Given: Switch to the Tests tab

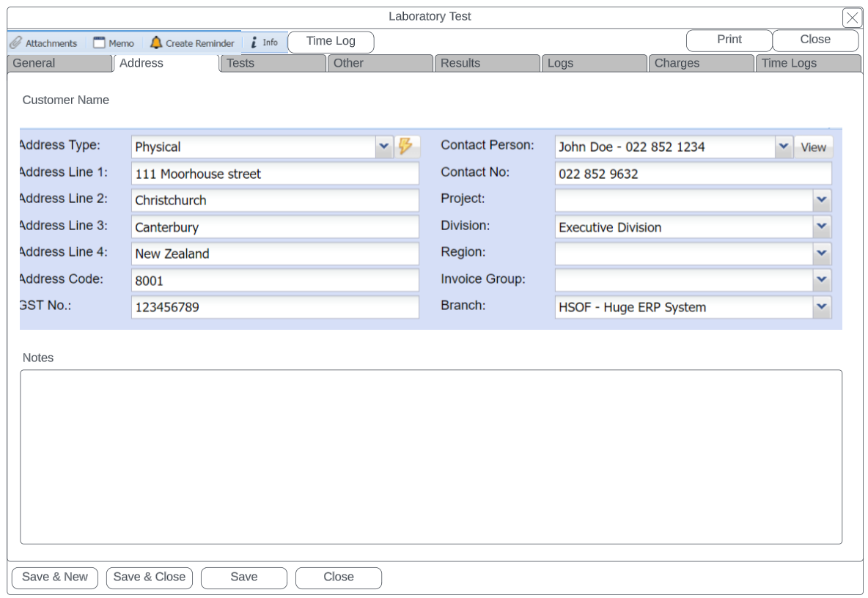Looking at the screenshot, I should [x=273, y=64].
